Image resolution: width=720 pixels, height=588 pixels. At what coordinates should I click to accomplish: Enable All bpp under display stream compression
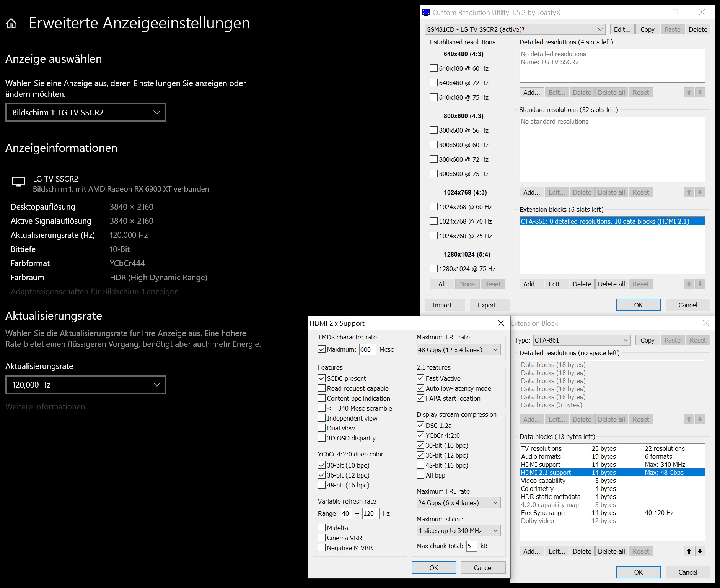pyautogui.click(x=420, y=475)
